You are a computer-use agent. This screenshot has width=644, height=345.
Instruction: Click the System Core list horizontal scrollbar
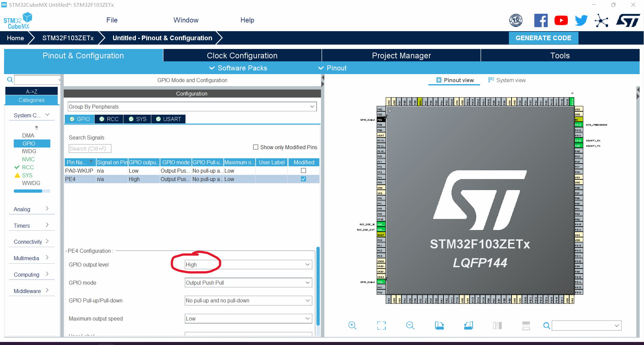[28, 191]
